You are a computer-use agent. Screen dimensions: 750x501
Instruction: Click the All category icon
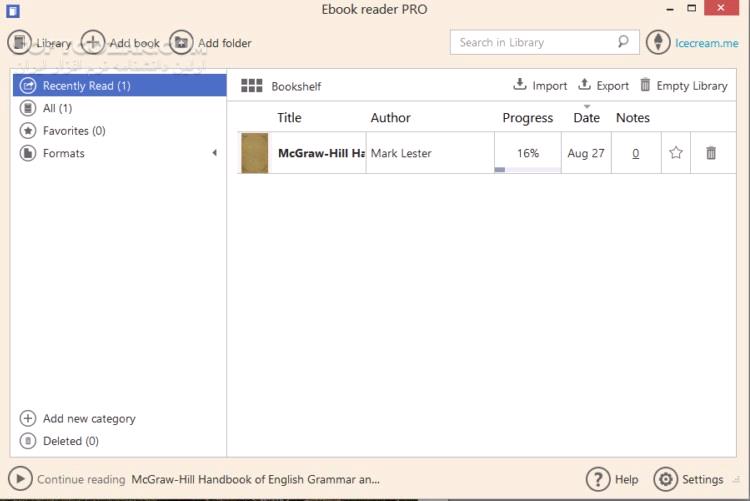(x=28, y=108)
